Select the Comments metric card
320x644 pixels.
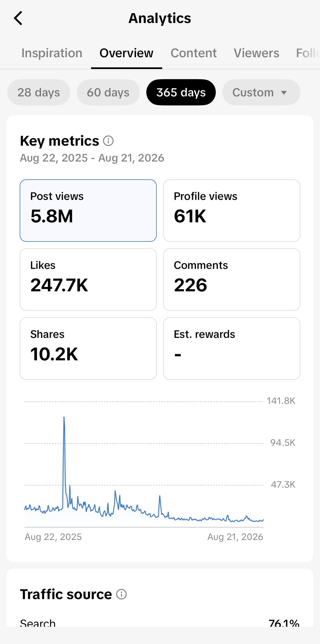[232, 280]
